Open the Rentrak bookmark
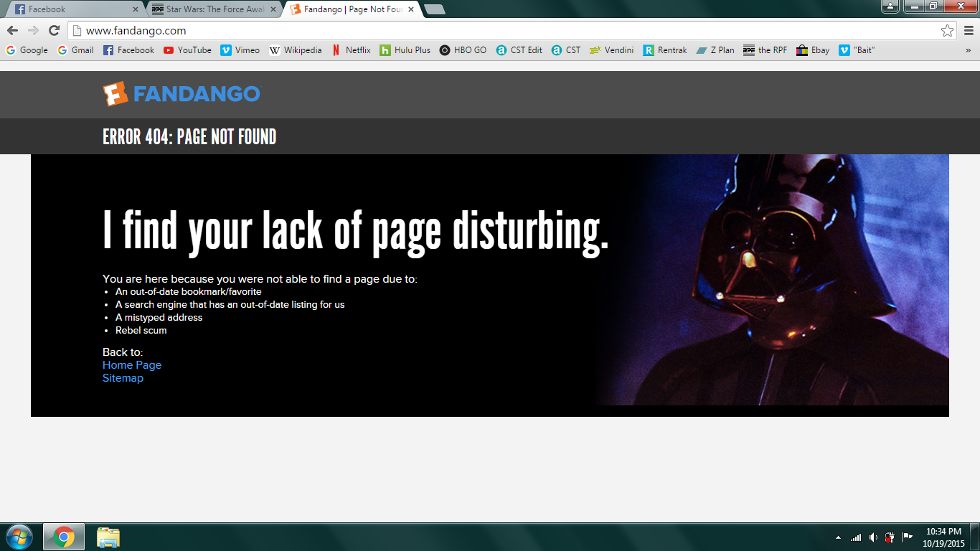 click(x=665, y=50)
